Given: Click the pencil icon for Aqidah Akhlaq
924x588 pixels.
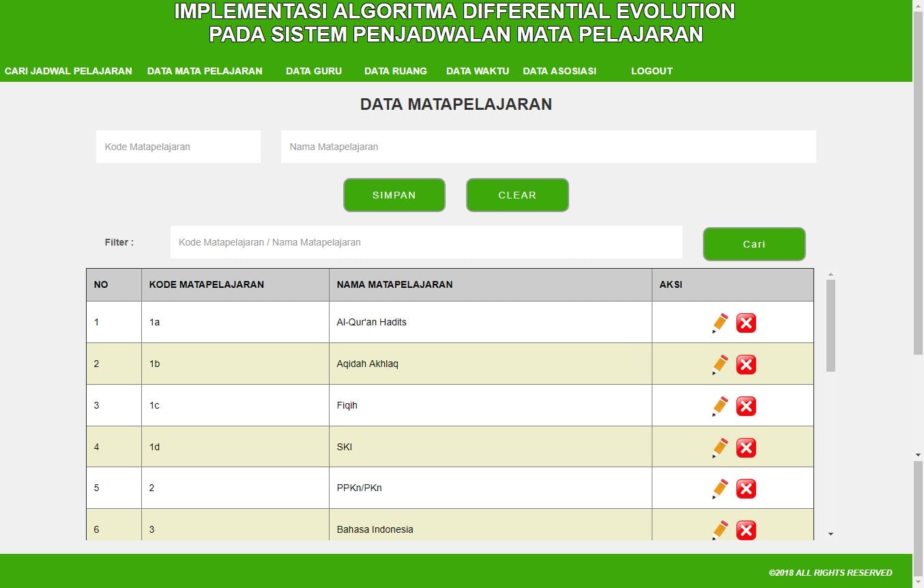Looking at the screenshot, I should [720, 365].
